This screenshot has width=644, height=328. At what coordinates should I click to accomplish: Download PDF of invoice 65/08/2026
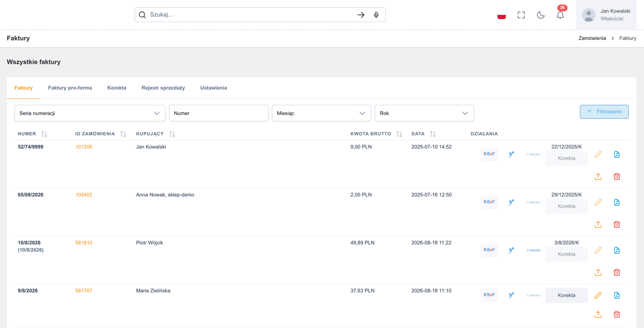tap(617, 202)
